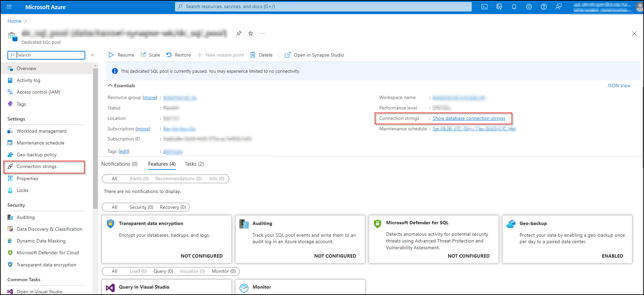
Task: Open Data Discovery & Classification
Action: pos(47,229)
